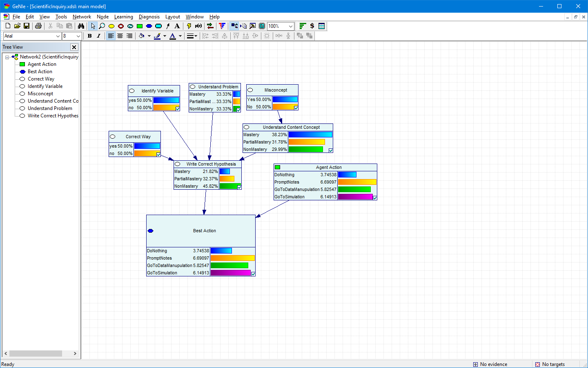Screen dimensions: 588x368
Task: Open fill color dropdown arrow
Action: (x=149, y=36)
